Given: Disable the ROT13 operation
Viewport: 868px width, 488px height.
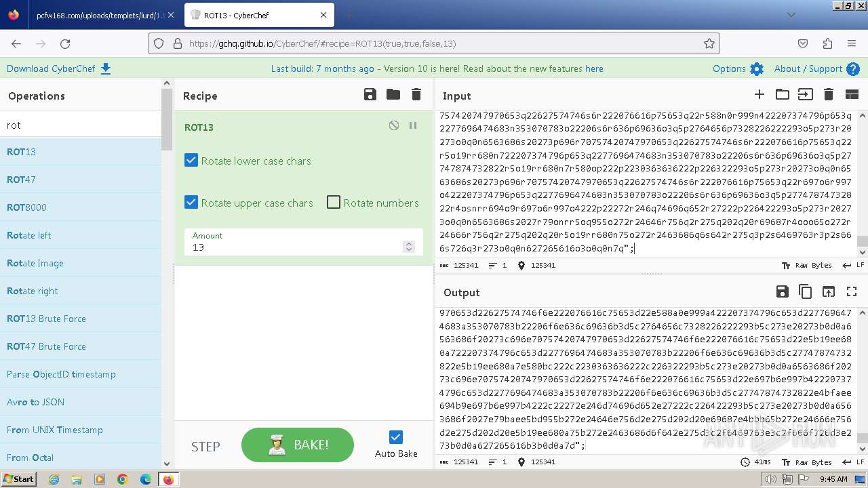Looking at the screenshot, I should 394,125.
